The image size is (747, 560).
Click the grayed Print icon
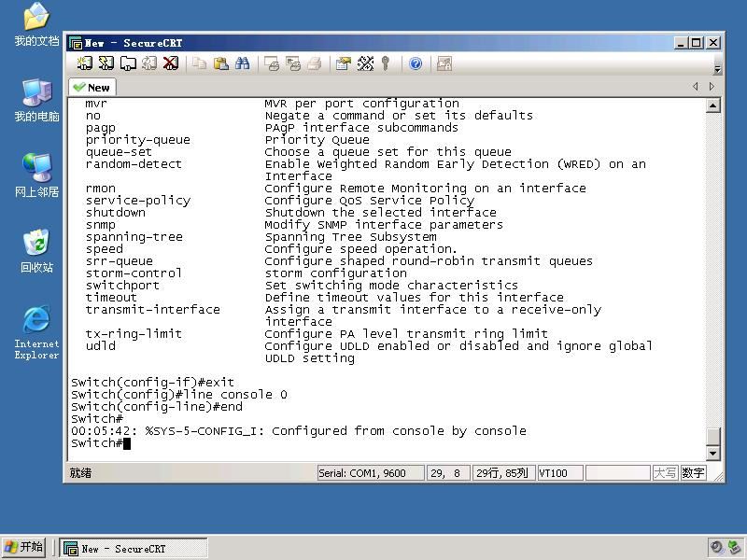coord(315,63)
